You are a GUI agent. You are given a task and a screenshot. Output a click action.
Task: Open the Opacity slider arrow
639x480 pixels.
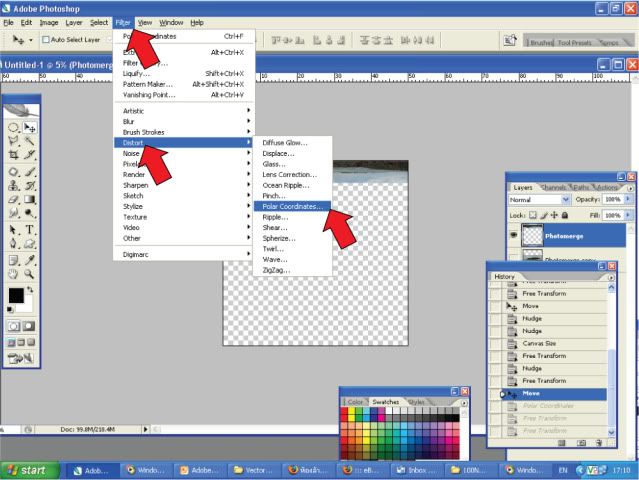point(628,199)
